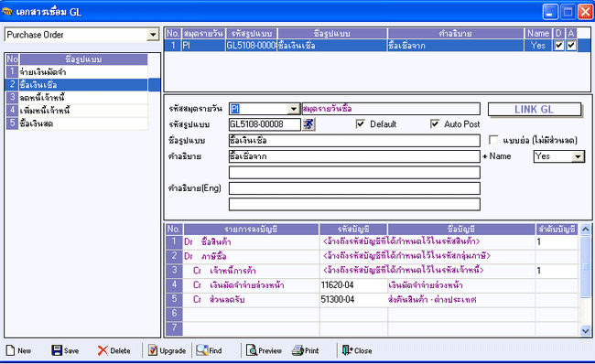Click the GL5108-0000 cell in the top grid
The width and height of the screenshot is (595, 364).
(251, 46)
